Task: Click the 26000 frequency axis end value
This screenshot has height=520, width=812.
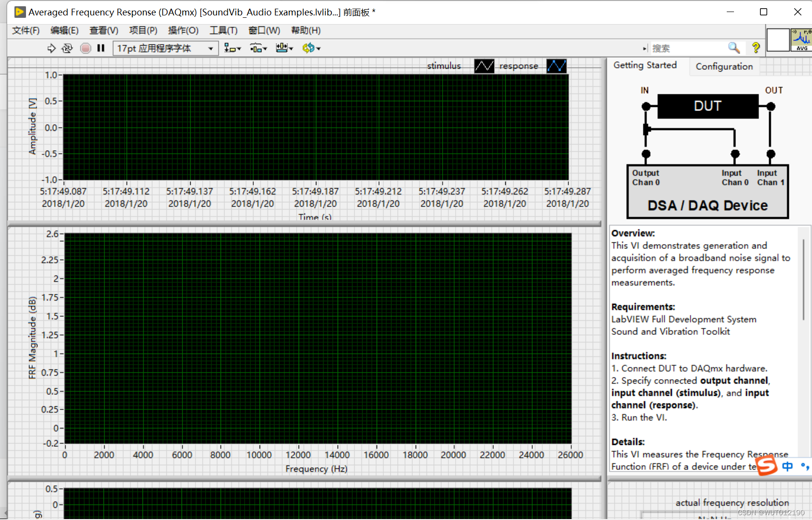Action: [570, 455]
